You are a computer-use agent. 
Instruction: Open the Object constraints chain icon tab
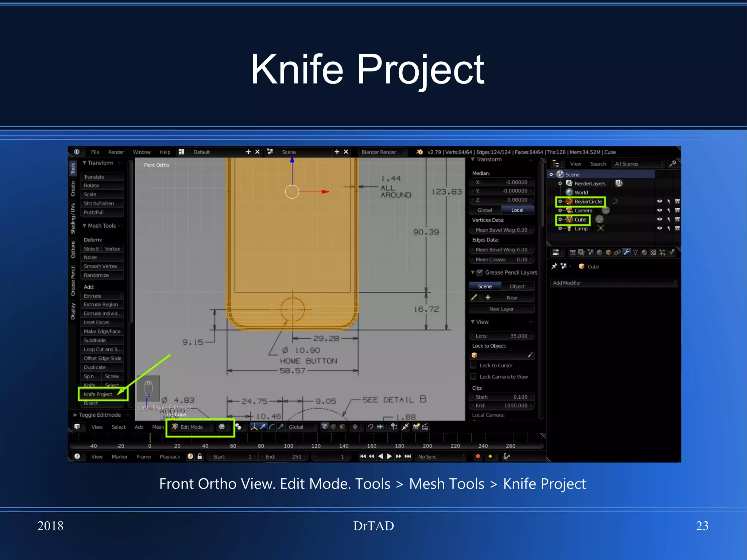click(x=618, y=252)
